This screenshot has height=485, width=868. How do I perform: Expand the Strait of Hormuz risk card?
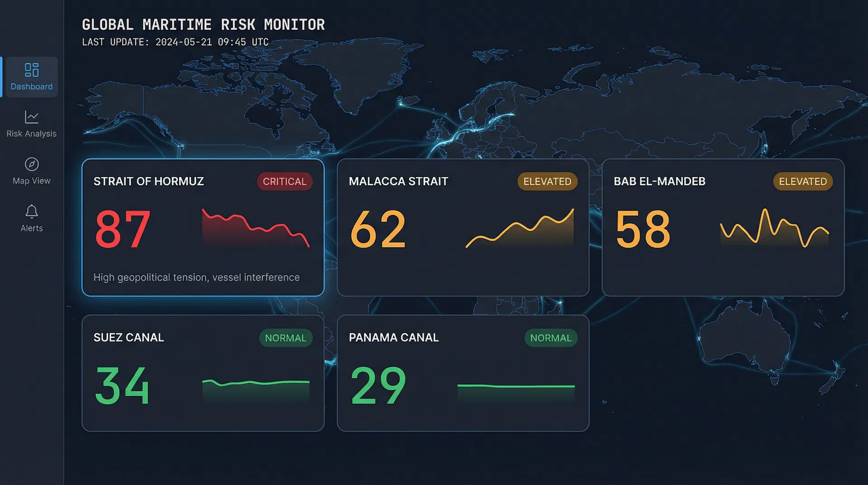pos(203,226)
